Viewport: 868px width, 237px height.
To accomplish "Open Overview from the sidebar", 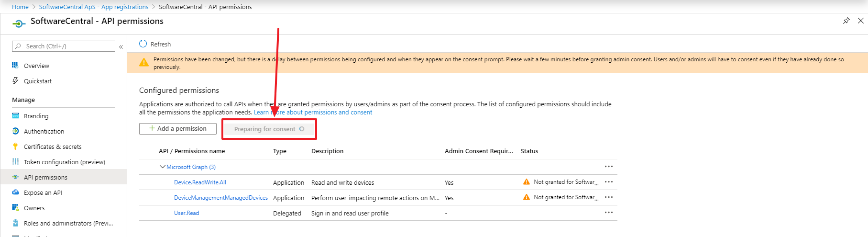I will tap(36, 66).
